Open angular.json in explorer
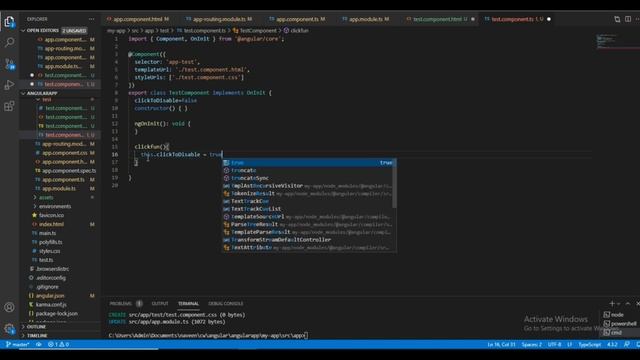This screenshot has height=360, width=640. (x=50, y=296)
